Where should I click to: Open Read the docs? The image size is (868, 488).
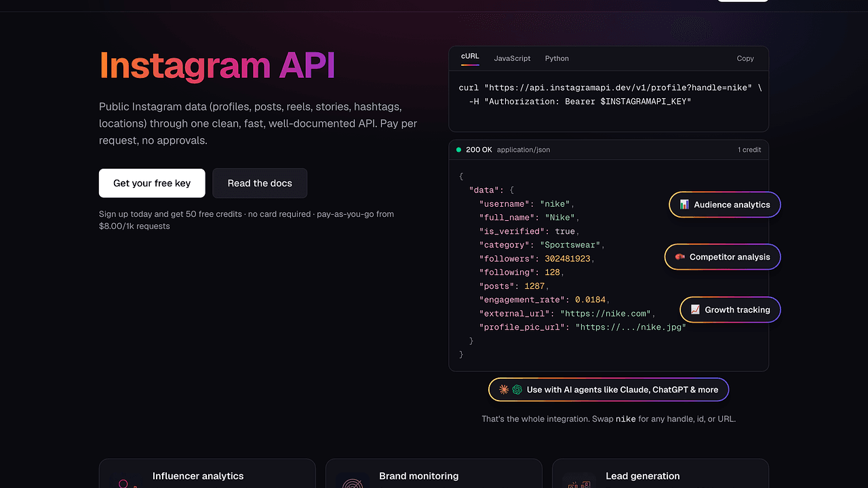pos(260,183)
